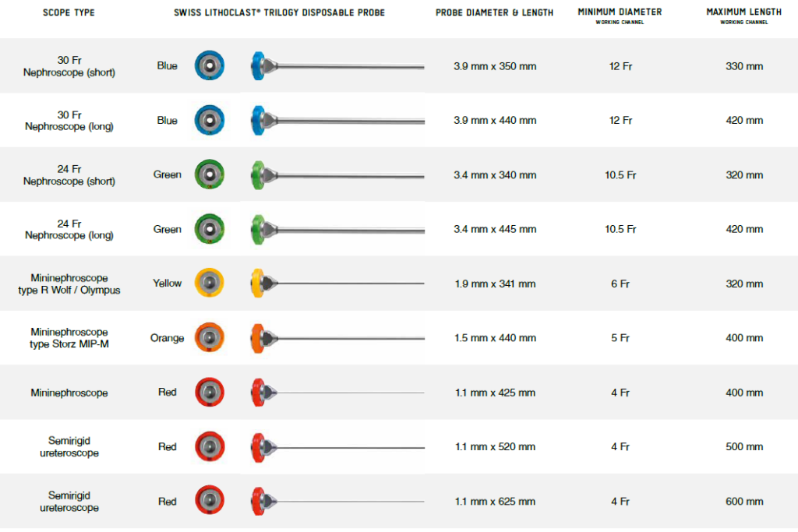Click the yellow probe connector icon
Screen dimensions: 798x532
pyautogui.click(x=209, y=283)
